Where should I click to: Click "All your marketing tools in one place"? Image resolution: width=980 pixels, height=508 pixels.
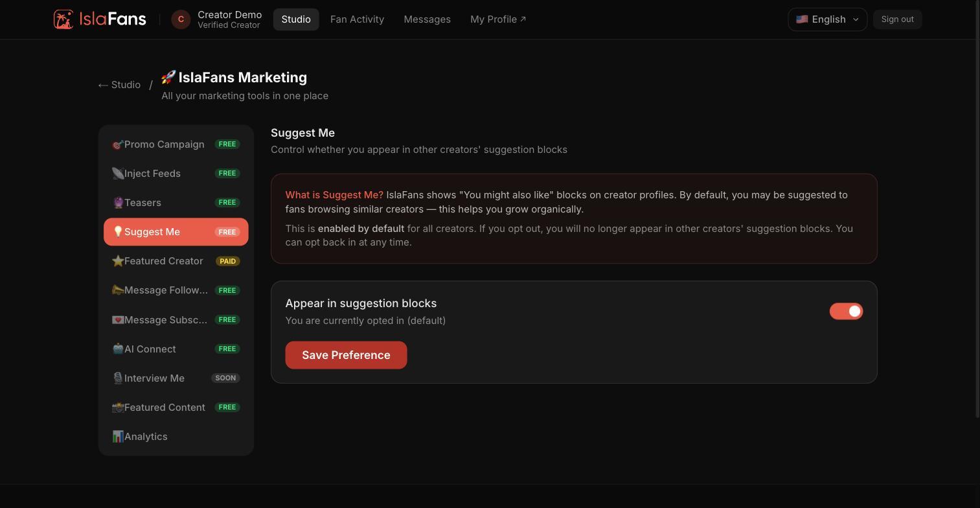point(245,96)
